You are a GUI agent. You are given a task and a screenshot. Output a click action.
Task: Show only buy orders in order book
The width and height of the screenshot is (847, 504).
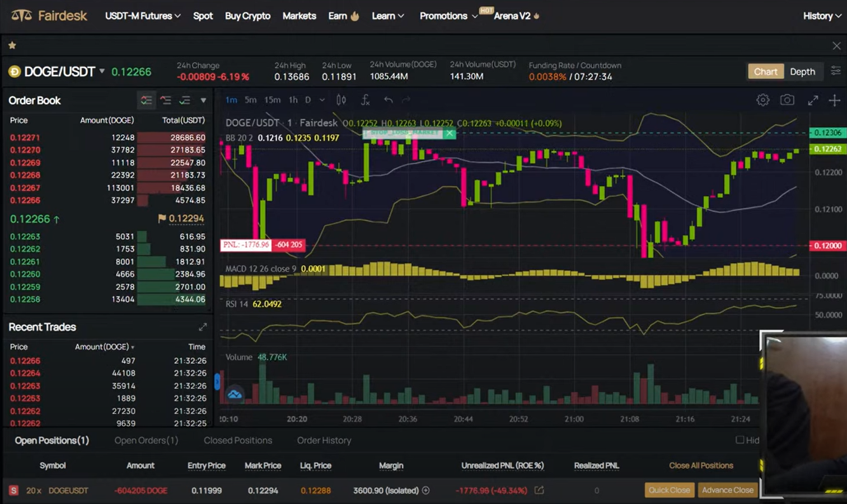pyautogui.click(x=185, y=101)
